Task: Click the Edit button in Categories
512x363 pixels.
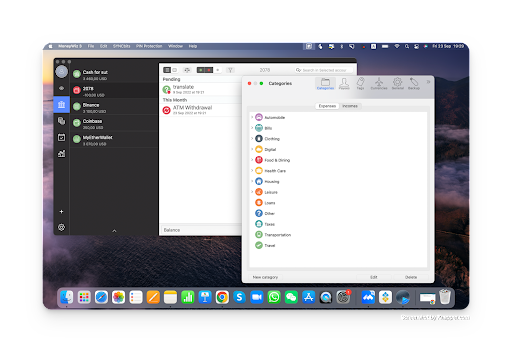Action: click(374, 277)
